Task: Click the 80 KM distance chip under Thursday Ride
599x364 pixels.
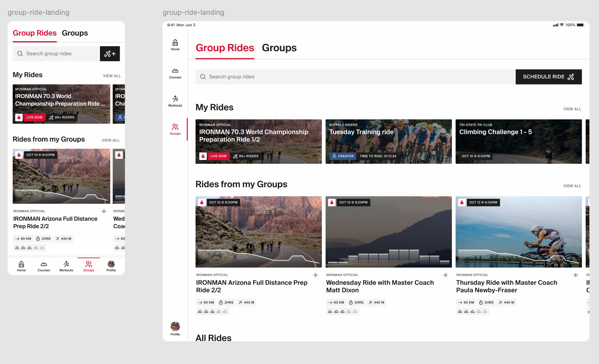Action: click(x=466, y=302)
